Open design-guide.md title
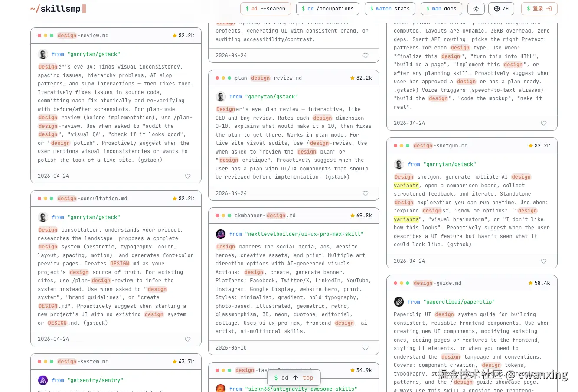The image size is (578, 392). [437, 283]
